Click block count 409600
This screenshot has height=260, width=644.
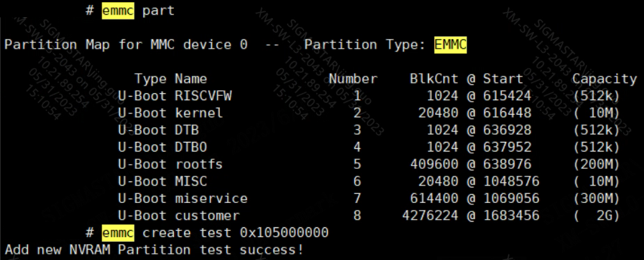[434, 165]
